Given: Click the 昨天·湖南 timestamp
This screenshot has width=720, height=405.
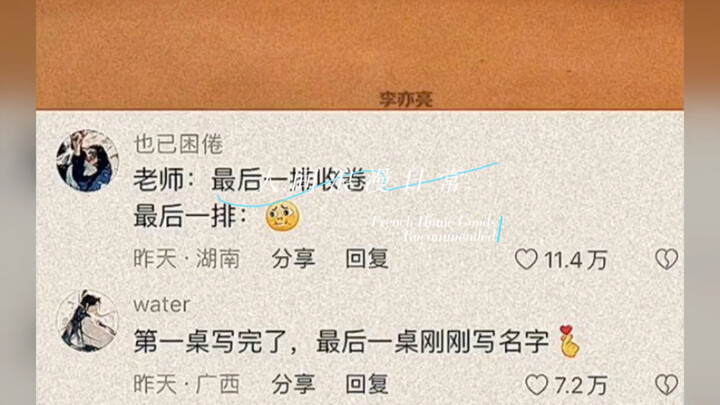Looking at the screenshot, I should click(187, 259).
